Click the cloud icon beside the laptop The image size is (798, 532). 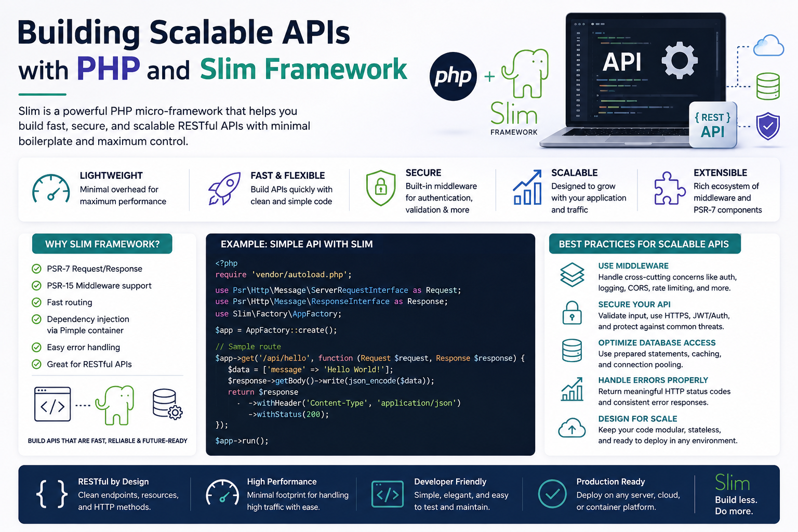click(x=768, y=45)
